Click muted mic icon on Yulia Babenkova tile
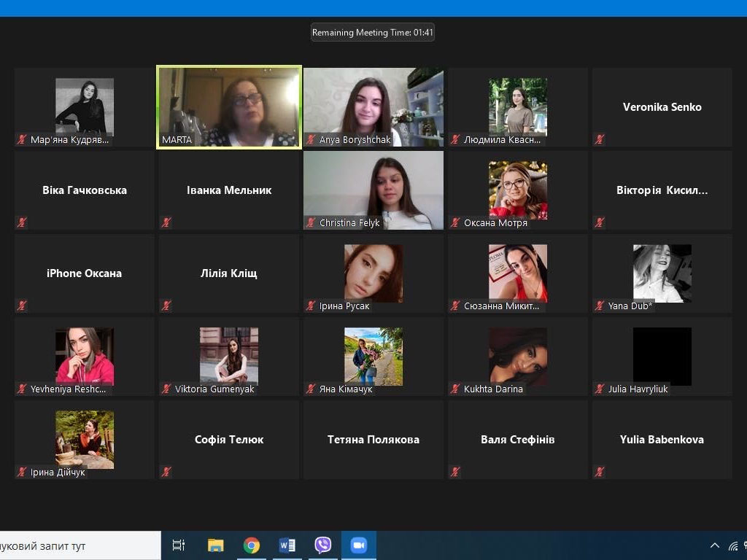This screenshot has width=747, height=560. (600, 472)
